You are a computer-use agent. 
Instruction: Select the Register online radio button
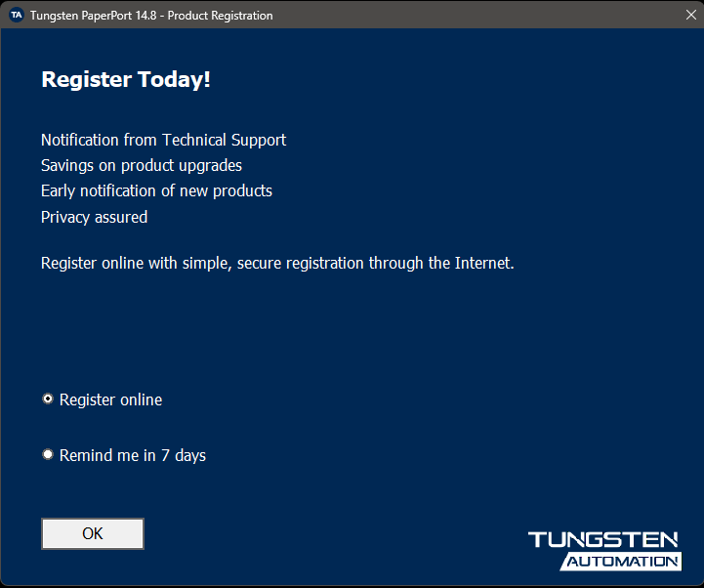pos(48,399)
